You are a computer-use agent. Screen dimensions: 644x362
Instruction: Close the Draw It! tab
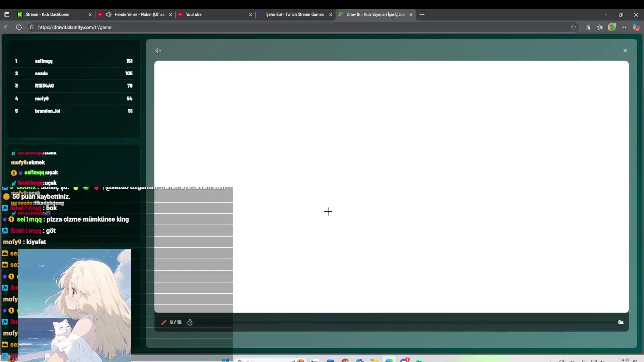click(x=411, y=14)
